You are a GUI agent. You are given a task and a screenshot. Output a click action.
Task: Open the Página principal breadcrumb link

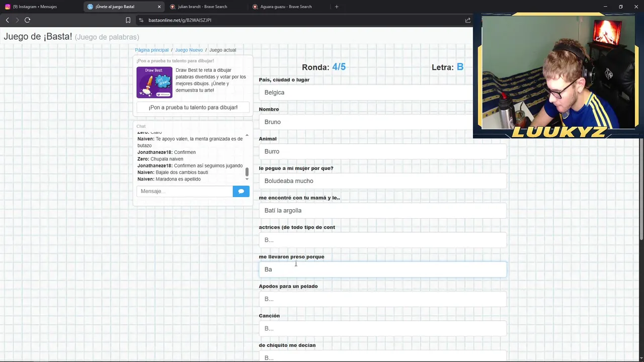(151, 50)
